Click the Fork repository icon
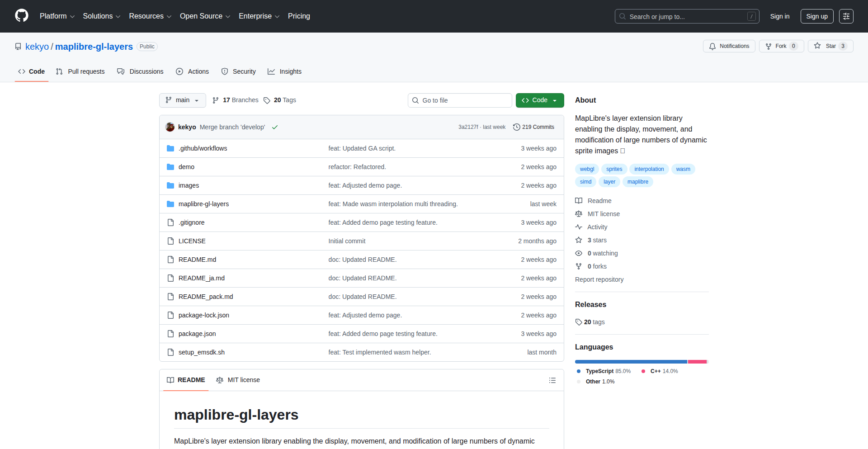 click(769, 46)
